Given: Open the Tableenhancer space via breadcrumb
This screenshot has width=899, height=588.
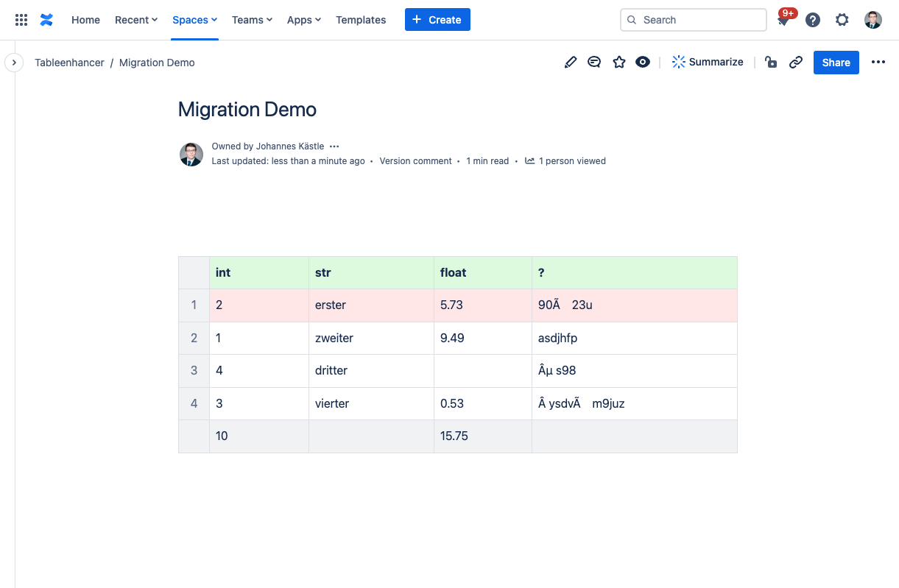Looking at the screenshot, I should pos(69,63).
